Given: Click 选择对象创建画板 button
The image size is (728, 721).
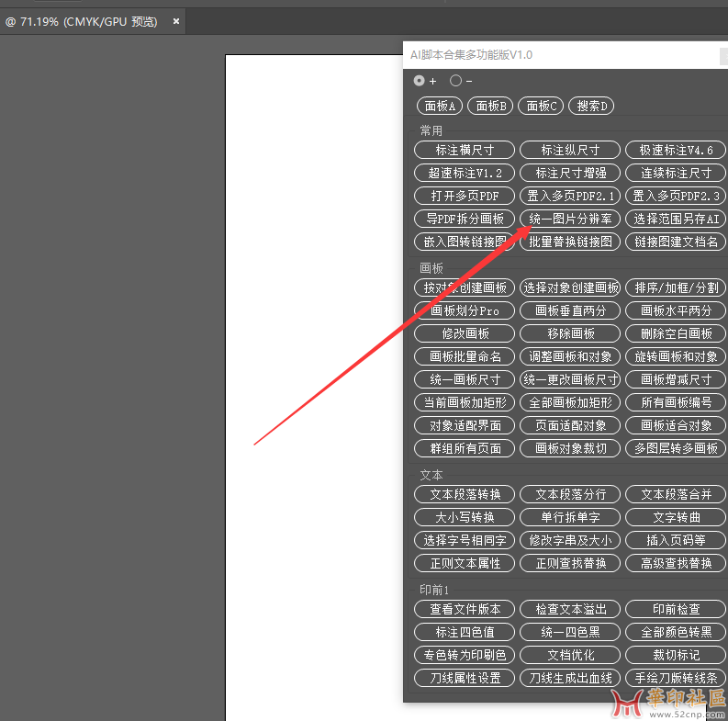Looking at the screenshot, I should pyautogui.click(x=570, y=287).
